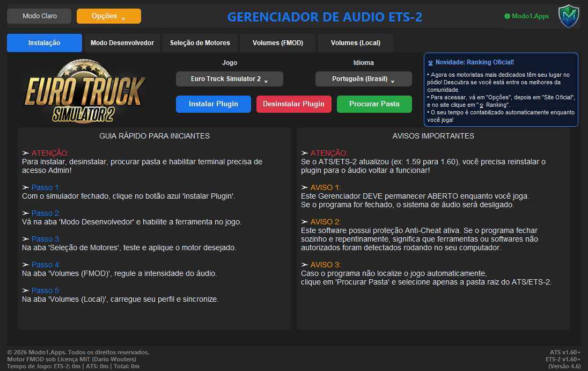Toggle Modo Claro light mode
The height and width of the screenshot is (371, 588).
coord(39,16)
